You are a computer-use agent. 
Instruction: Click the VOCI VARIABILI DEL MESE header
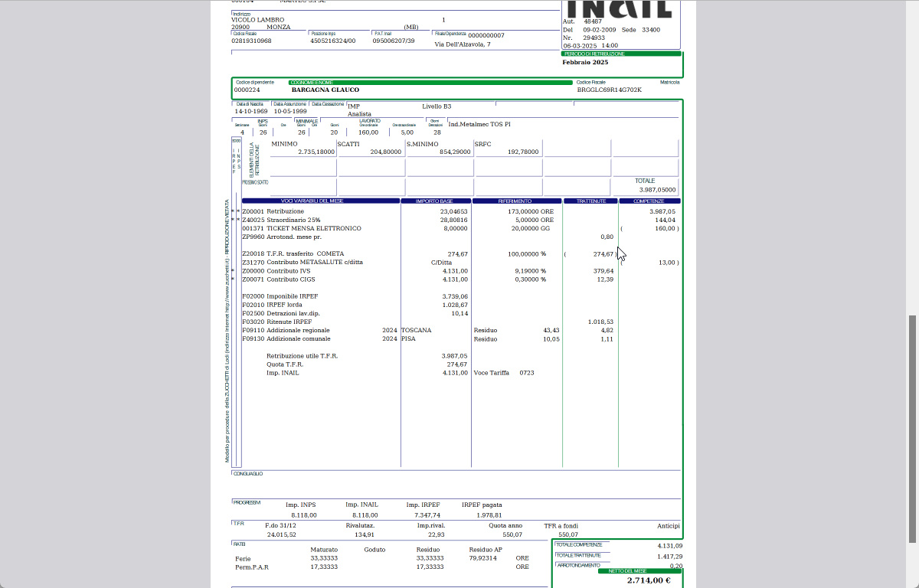pyautogui.click(x=320, y=201)
